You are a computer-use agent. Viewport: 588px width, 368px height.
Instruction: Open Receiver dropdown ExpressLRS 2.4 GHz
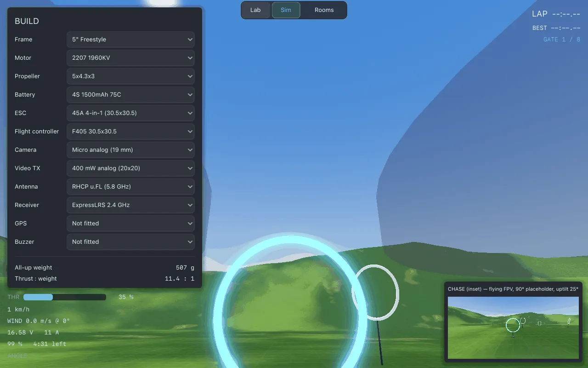[x=130, y=205]
